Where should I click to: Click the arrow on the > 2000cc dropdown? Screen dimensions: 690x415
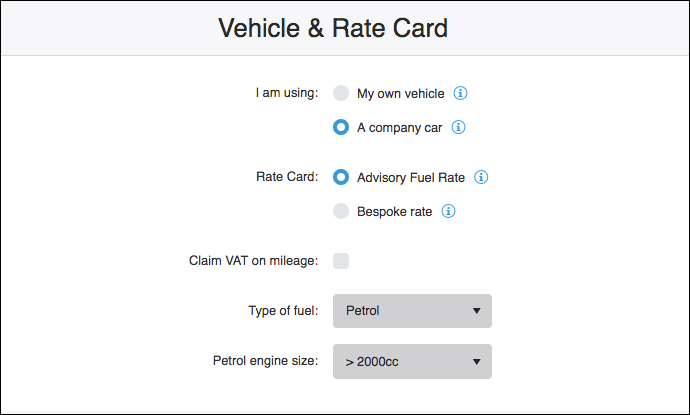(477, 362)
